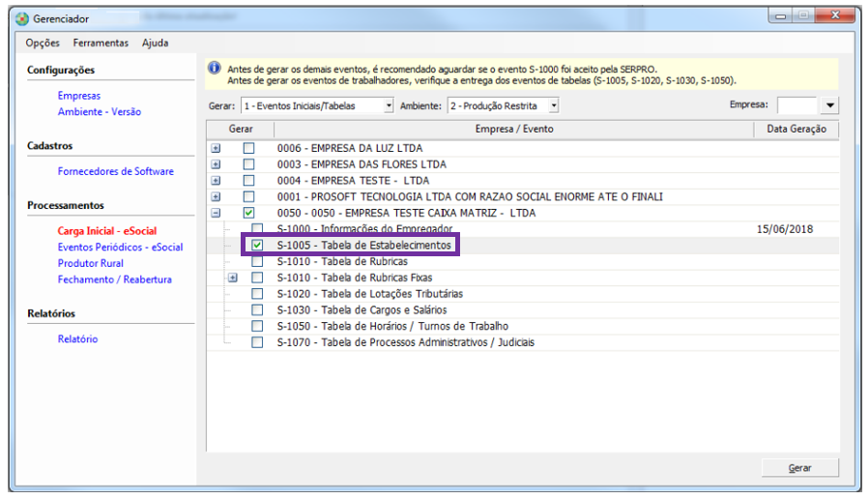Image resolution: width=868 pixels, height=499 pixels.
Task: Check S-1050 Tabela de Horários checkbox
Action: click(x=257, y=326)
